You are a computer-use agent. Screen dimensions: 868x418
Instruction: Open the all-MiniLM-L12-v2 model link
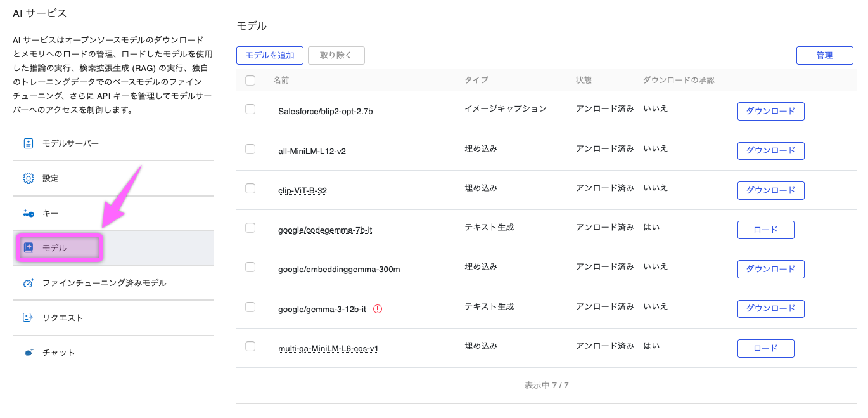point(312,151)
